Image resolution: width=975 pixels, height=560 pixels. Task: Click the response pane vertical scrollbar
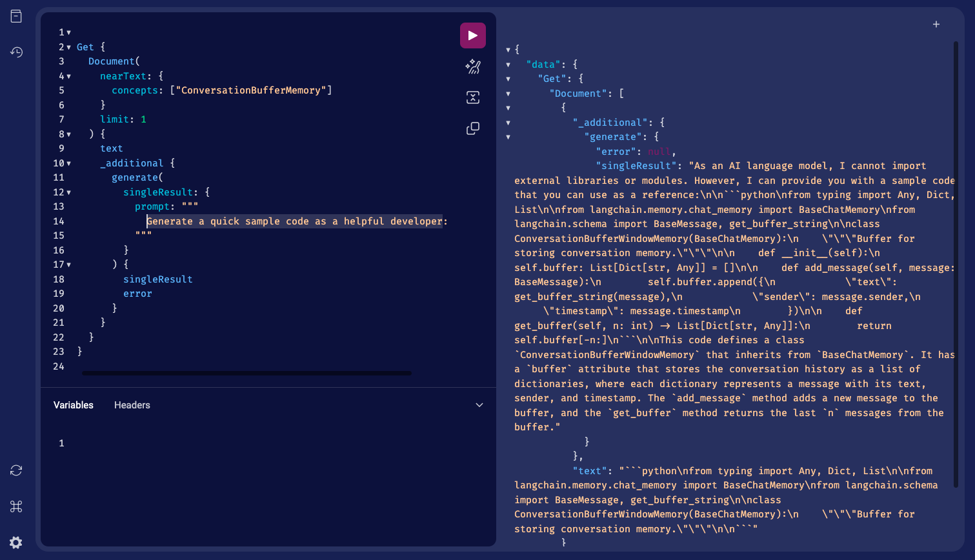tap(956, 265)
